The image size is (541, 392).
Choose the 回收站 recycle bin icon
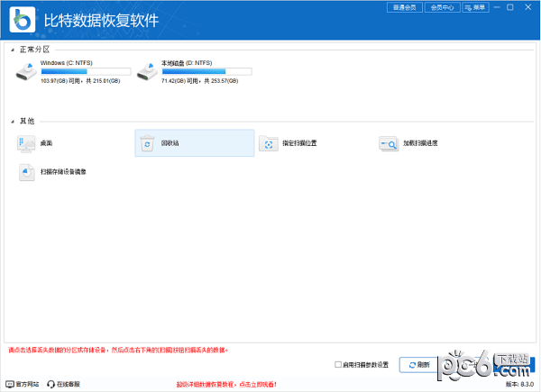(x=147, y=143)
